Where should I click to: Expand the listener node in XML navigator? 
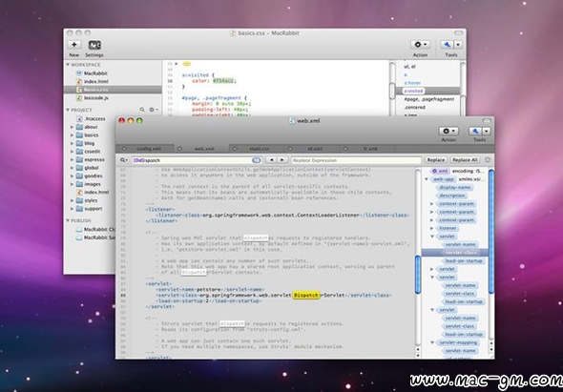[x=432, y=228]
